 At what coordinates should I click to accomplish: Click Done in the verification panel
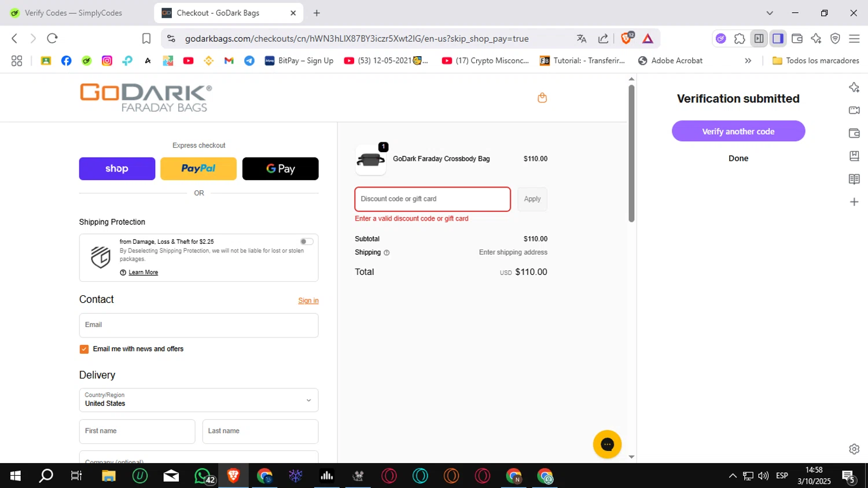point(738,159)
